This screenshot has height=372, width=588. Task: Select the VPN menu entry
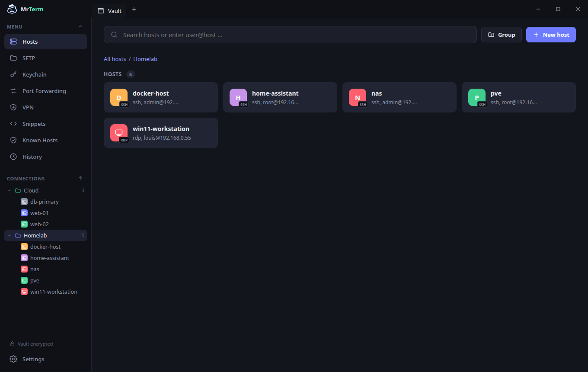(x=45, y=107)
